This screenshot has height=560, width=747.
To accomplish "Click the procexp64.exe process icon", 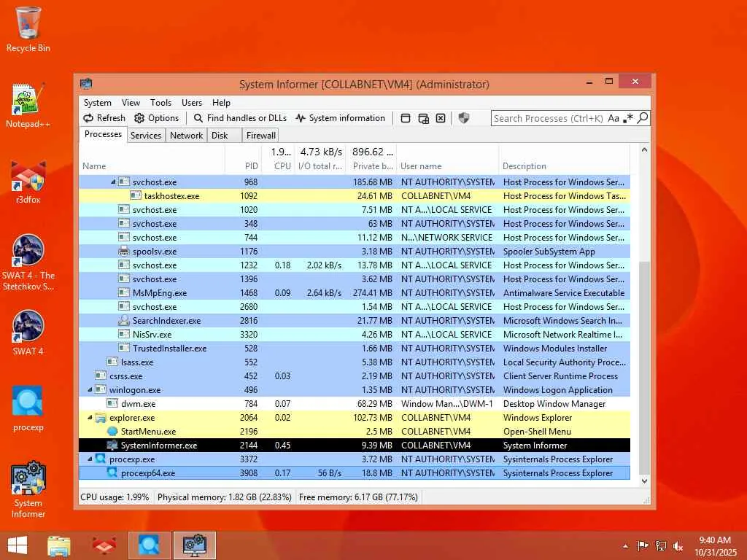I will (x=112, y=472).
